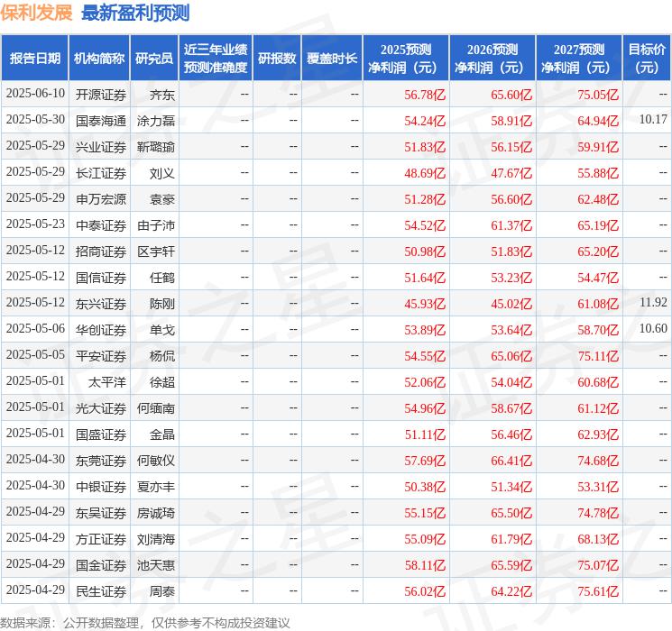Click analyst name 夏亦丰
Screen dimensions: 672x631
click(x=156, y=487)
